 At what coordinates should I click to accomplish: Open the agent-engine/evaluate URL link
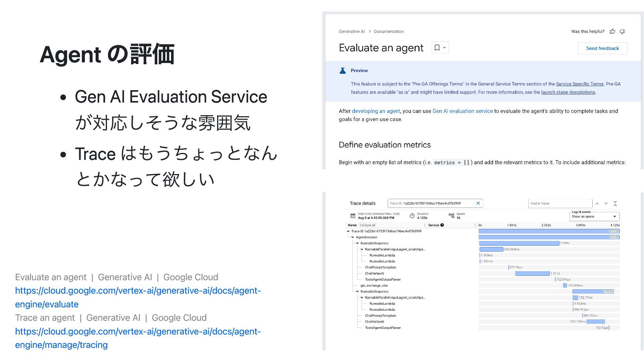138,297
